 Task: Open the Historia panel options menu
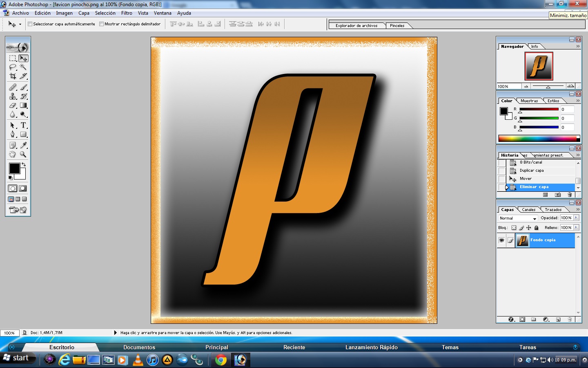(578, 155)
